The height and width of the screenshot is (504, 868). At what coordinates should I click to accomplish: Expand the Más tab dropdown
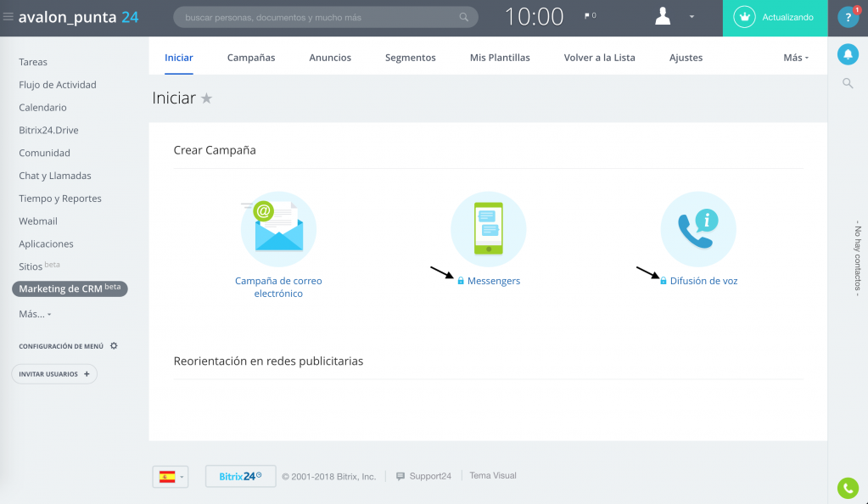click(796, 58)
